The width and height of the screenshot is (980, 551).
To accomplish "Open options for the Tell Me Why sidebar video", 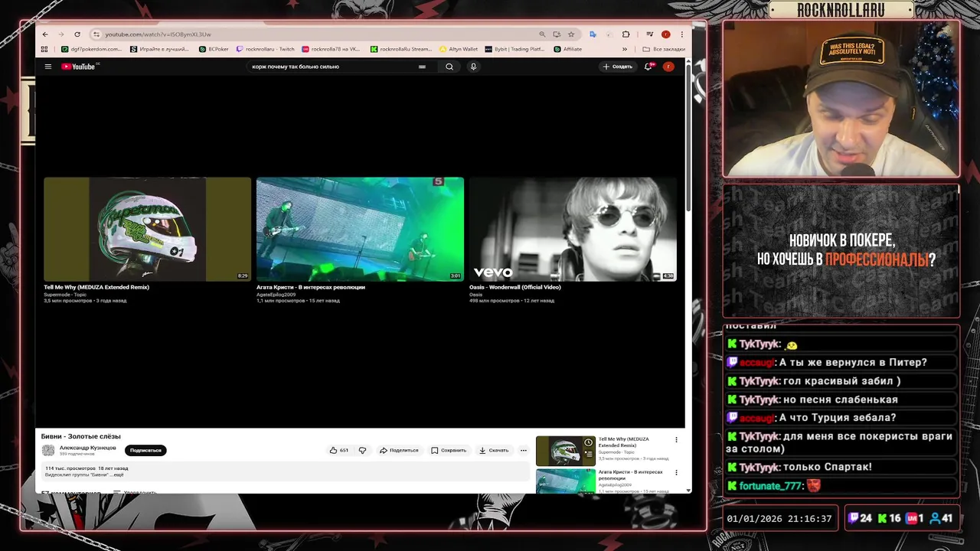I will coord(676,440).
